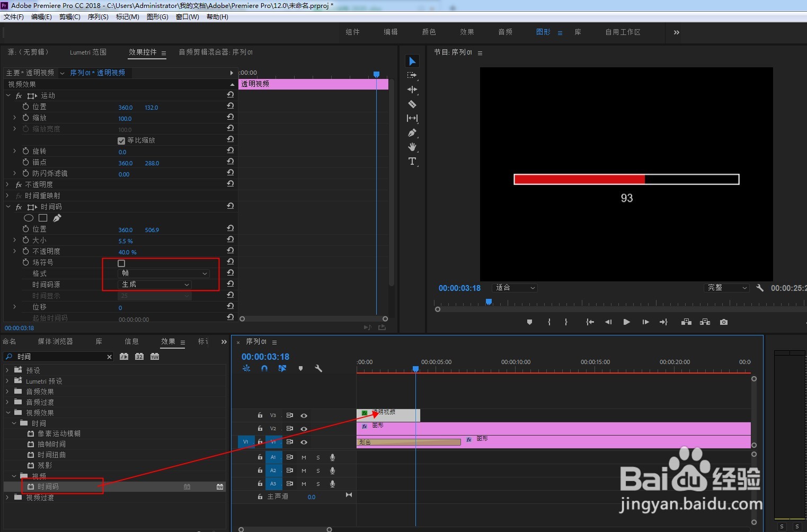Screen dimensions: 807x532
Task: Clear the effects search field with X
Action: pyautogui.click(x=109, y=357)
